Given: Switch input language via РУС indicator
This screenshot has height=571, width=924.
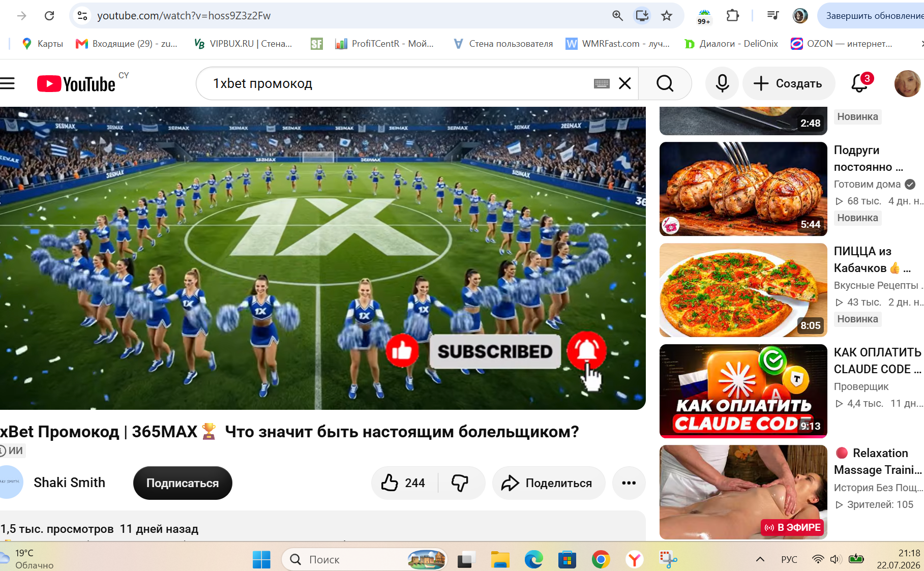Looking at the screenshot, I should (789, 559).
